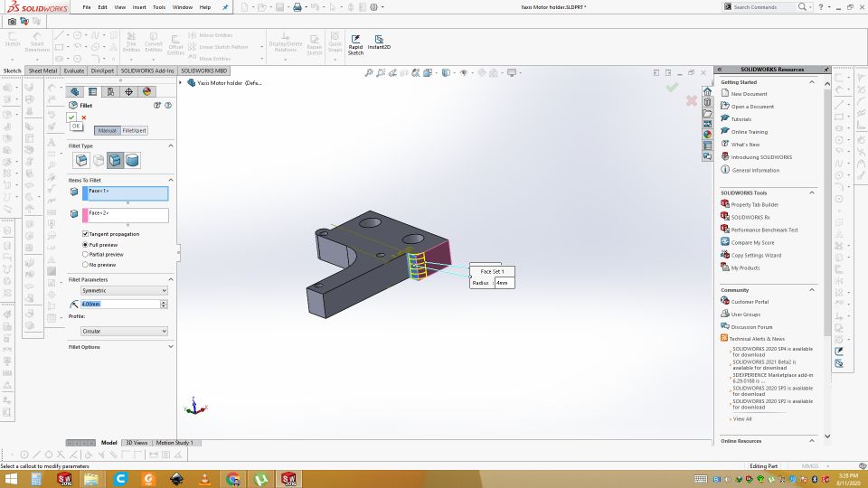Image resolution: width=868 pixels, height=488 pixels.
Task: Open Display Style cube icon
Action: click(446, 73)
